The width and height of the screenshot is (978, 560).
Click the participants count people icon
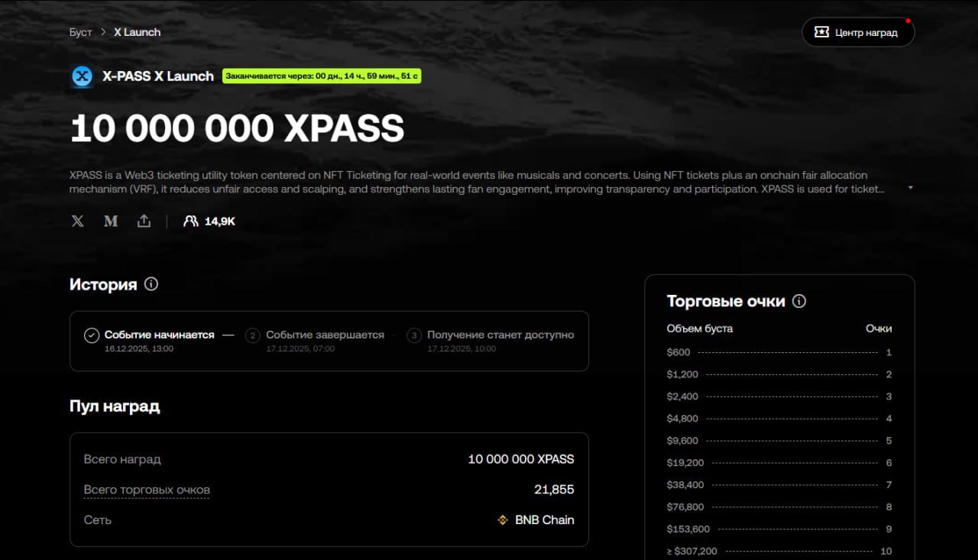[x=190, y=222]
